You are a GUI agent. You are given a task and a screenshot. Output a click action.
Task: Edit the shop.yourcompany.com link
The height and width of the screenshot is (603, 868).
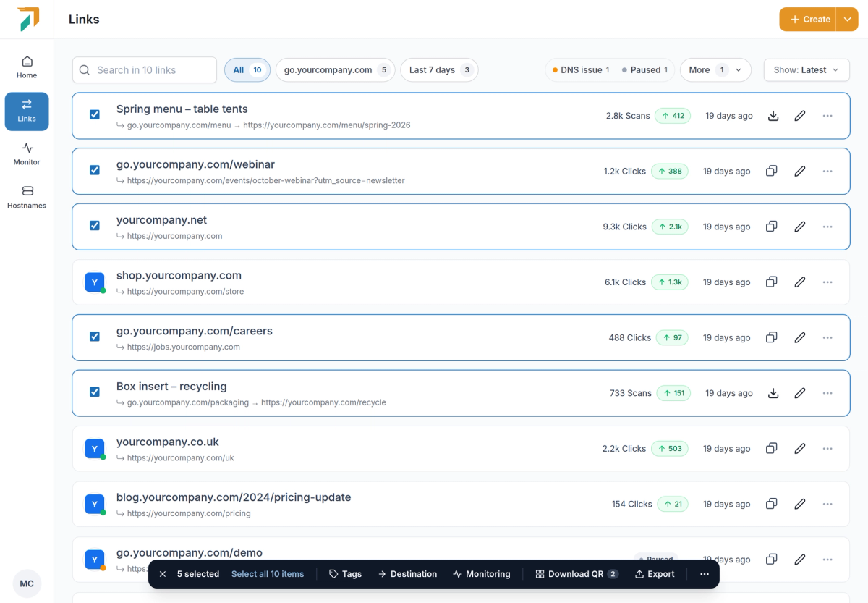(x=800, y=282)
